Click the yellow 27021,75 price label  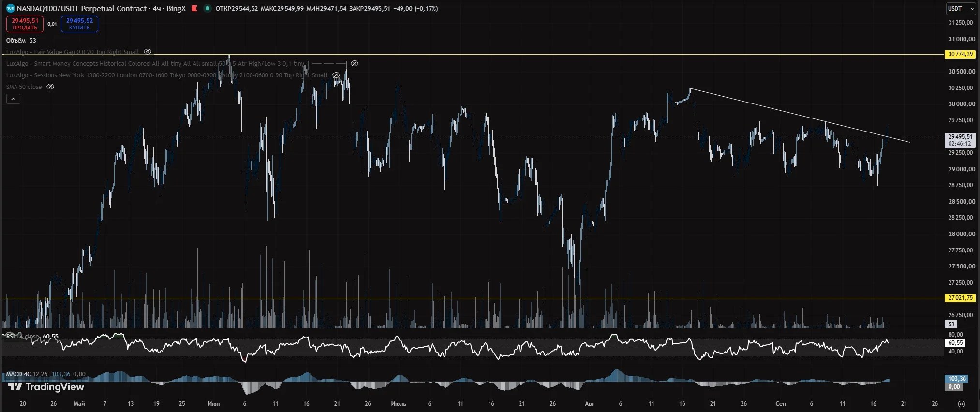(960, 298)
